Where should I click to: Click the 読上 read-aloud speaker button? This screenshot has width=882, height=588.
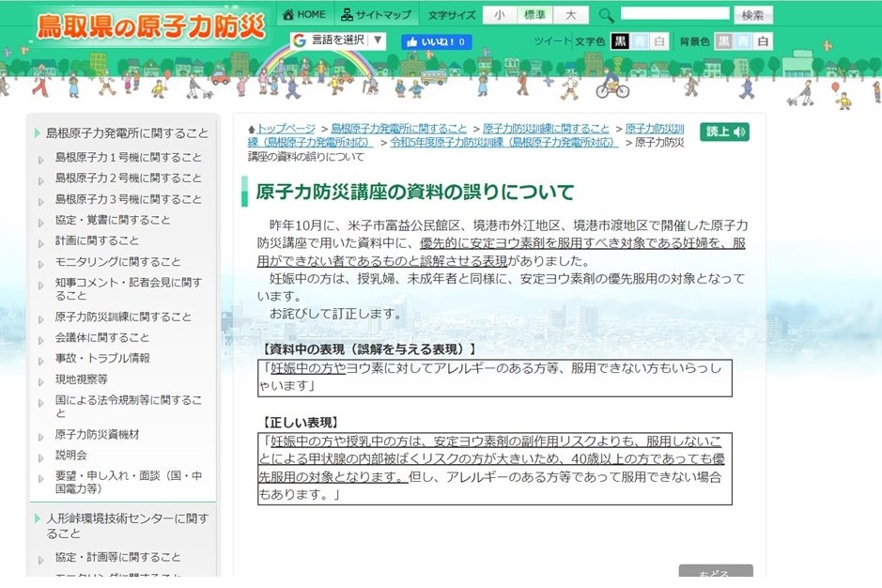point(724,132)
